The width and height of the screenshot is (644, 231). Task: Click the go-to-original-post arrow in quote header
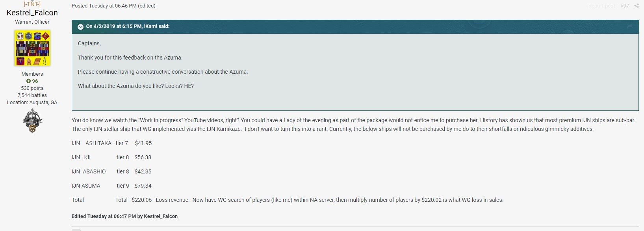629,26
